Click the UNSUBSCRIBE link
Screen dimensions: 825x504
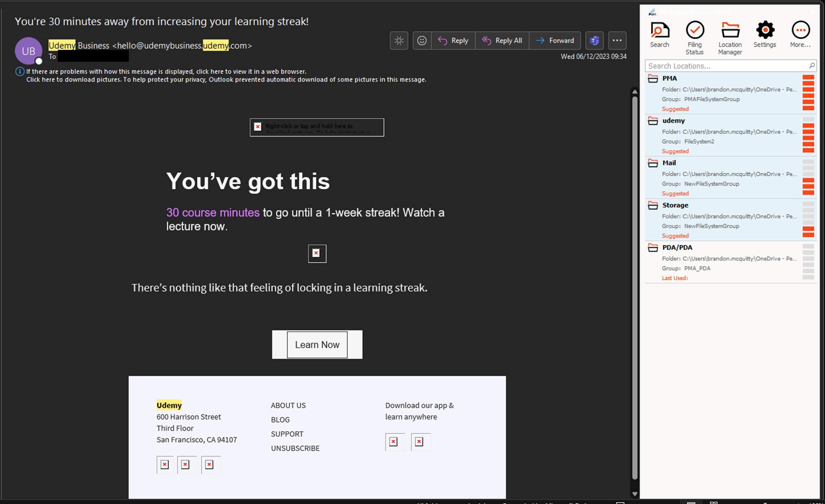point(295,448)
